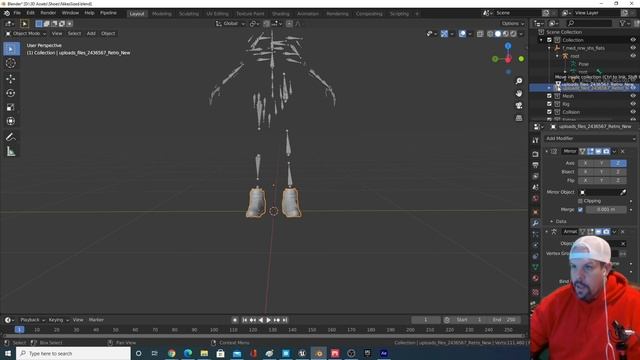Click the zoom magnifier viewport gizmo
Image resolution: width=640 pixels, height=360 pixels.
pyautogui.click(x=519, y=81)
